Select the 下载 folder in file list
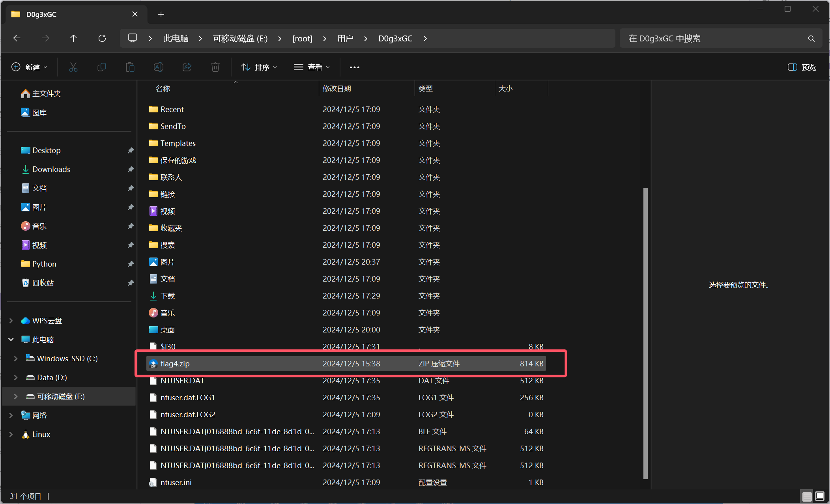The width and height of the screenshot is (830, 504). click(346, 296)
